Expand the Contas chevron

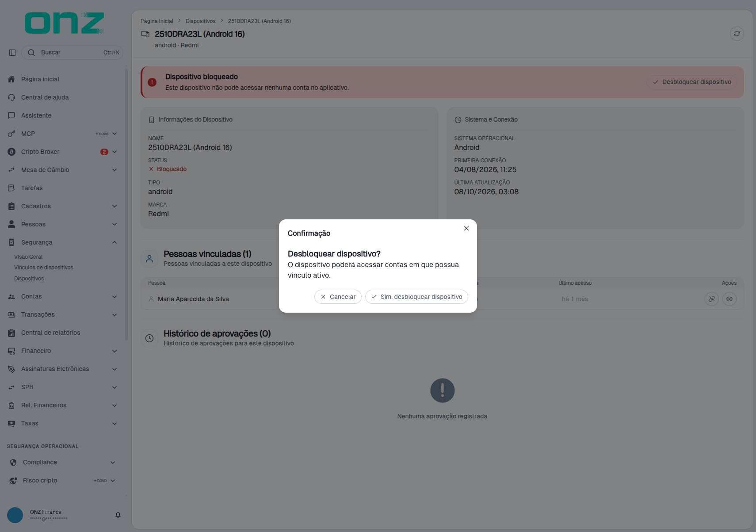coord(115,297)
